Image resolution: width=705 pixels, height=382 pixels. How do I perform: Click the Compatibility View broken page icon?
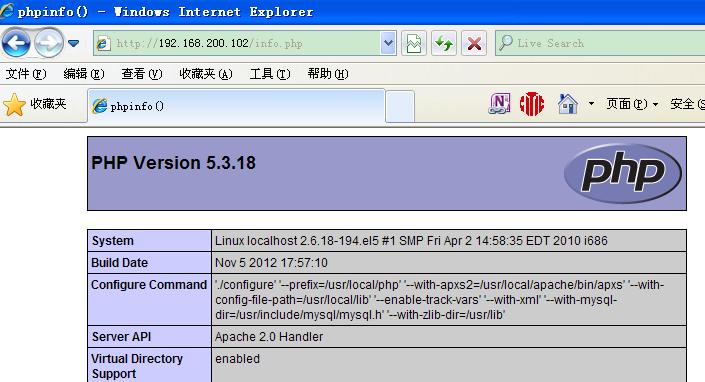click(x=414, y=43)
